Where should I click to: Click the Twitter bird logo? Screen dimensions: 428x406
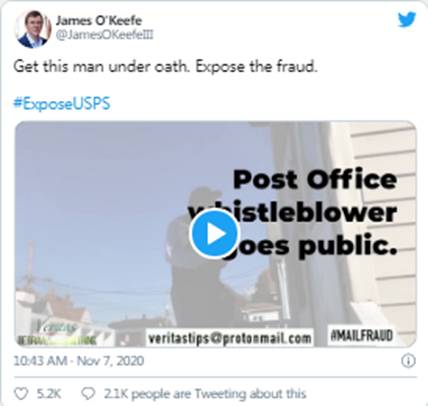[407, 19]
